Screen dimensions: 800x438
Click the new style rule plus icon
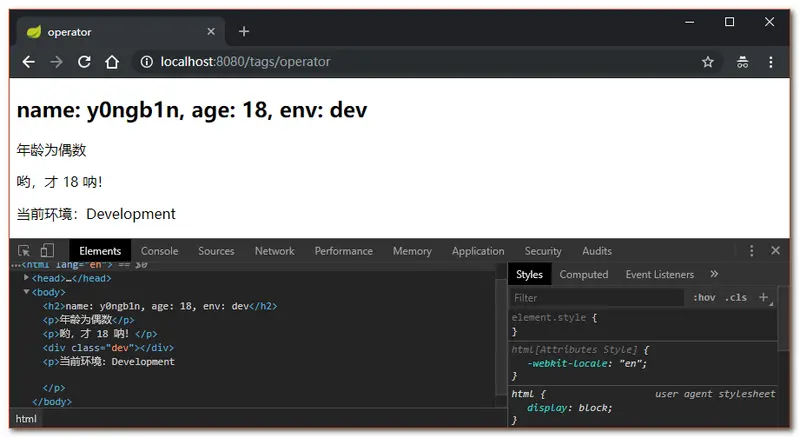(764, 297)
